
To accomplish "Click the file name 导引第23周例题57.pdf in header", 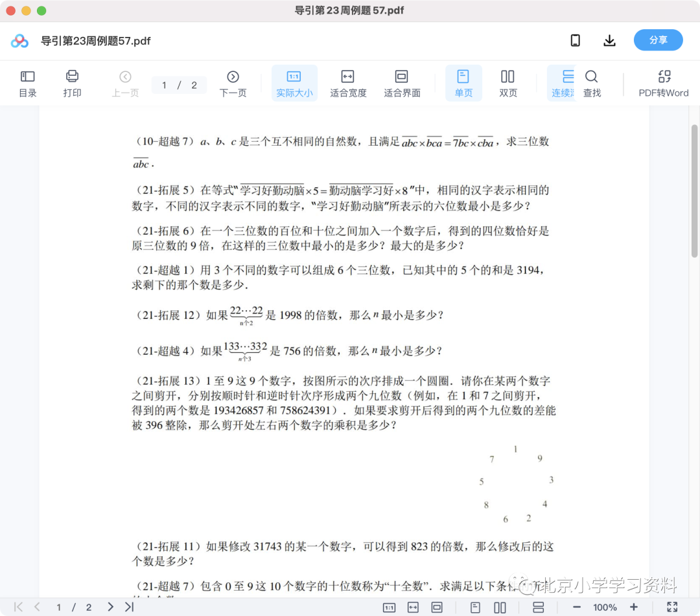I will click(95, 41).
